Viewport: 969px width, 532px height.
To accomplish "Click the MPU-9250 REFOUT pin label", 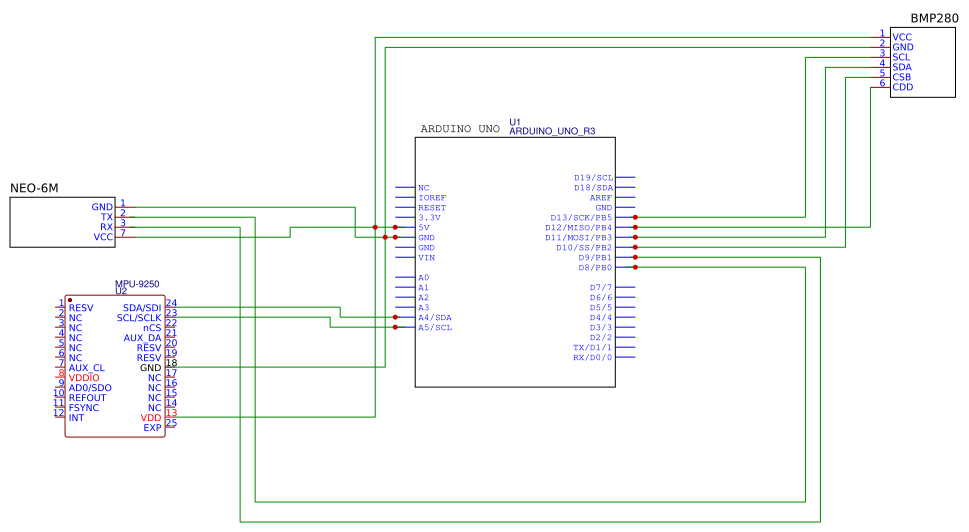I will (87, 397).
